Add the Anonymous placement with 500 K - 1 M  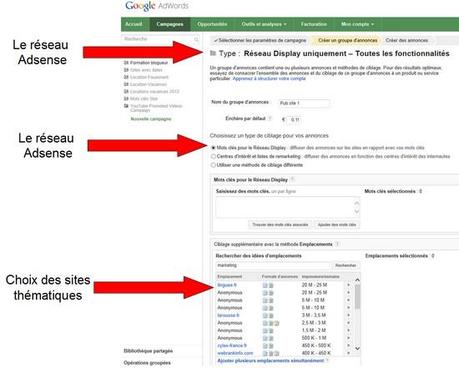click(x=349, y=338)
